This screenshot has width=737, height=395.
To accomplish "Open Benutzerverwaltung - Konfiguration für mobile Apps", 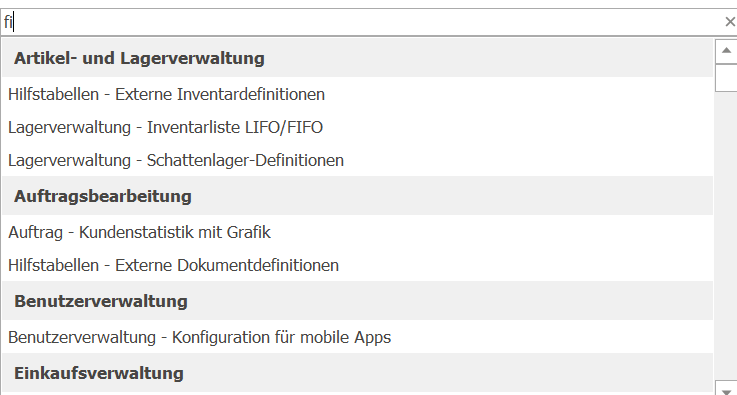I will (x=357, y=337).
